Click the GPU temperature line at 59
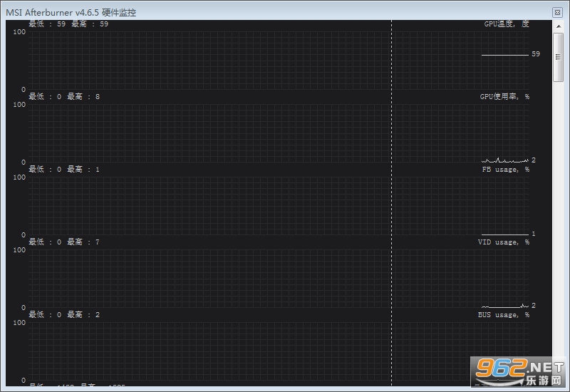 click(505, 56)
